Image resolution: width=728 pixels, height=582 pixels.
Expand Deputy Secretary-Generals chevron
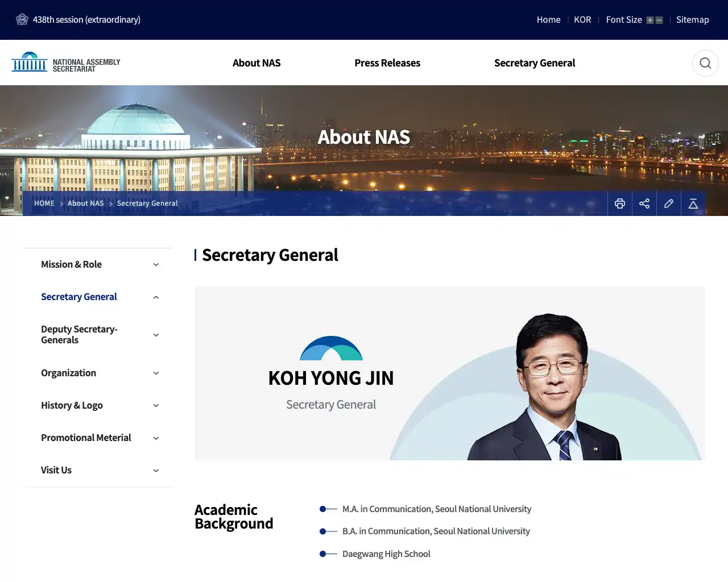tap(156, 335)
